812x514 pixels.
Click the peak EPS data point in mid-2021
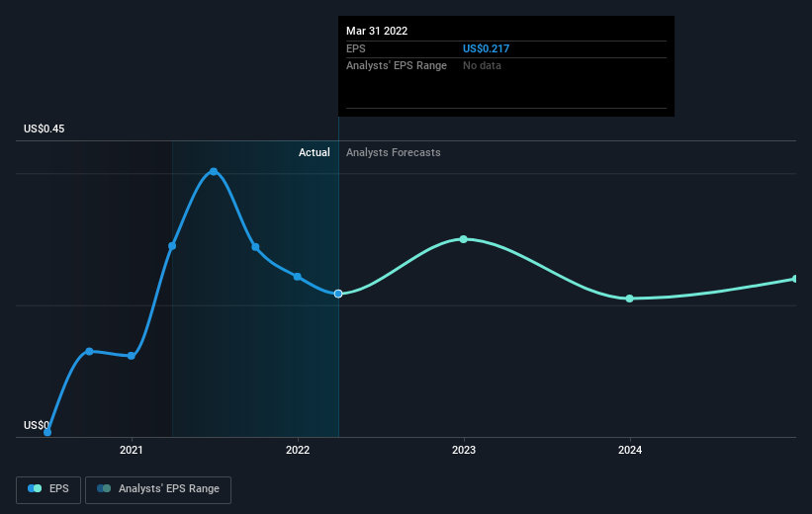click(214, 172)
